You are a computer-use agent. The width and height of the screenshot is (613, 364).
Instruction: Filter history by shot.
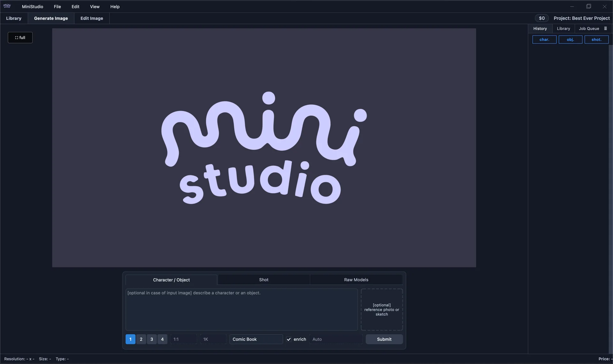tap(596, 40)
